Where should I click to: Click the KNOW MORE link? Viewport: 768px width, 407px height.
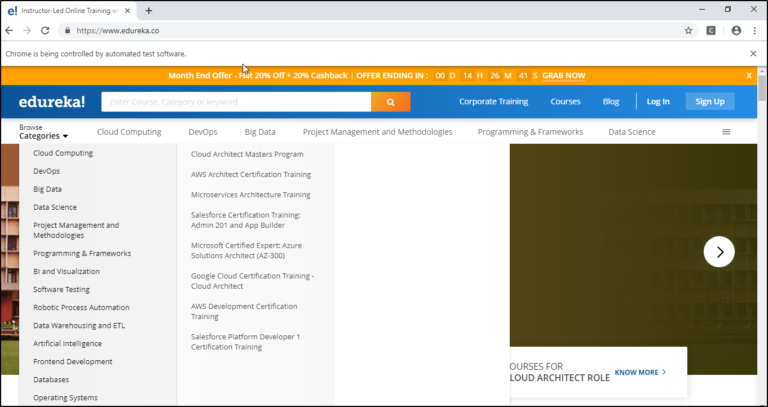[640, 372]
